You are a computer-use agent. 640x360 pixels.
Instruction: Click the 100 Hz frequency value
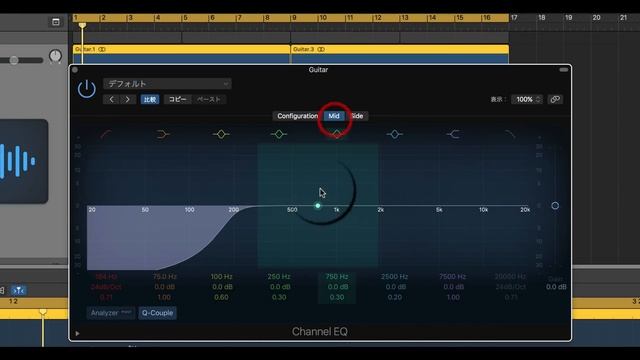tap(221, 277)
